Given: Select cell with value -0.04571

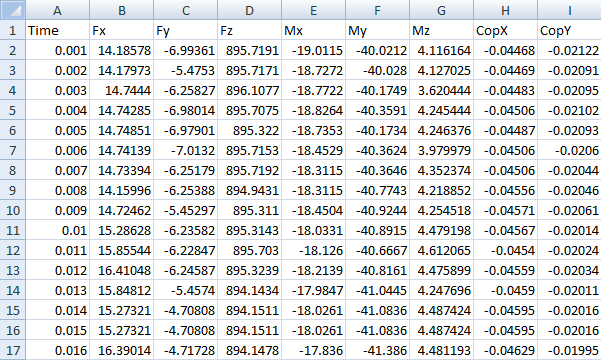Looking at the screenshot, I should pyautogui.click(x=506, y=210).
